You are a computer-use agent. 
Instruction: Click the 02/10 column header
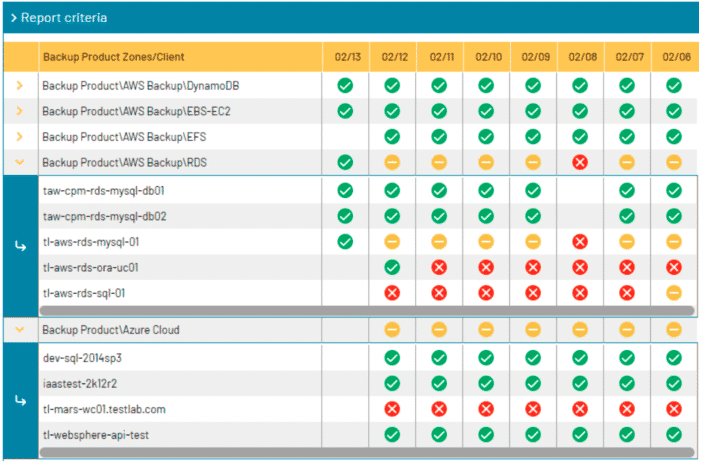click(488, 57)
